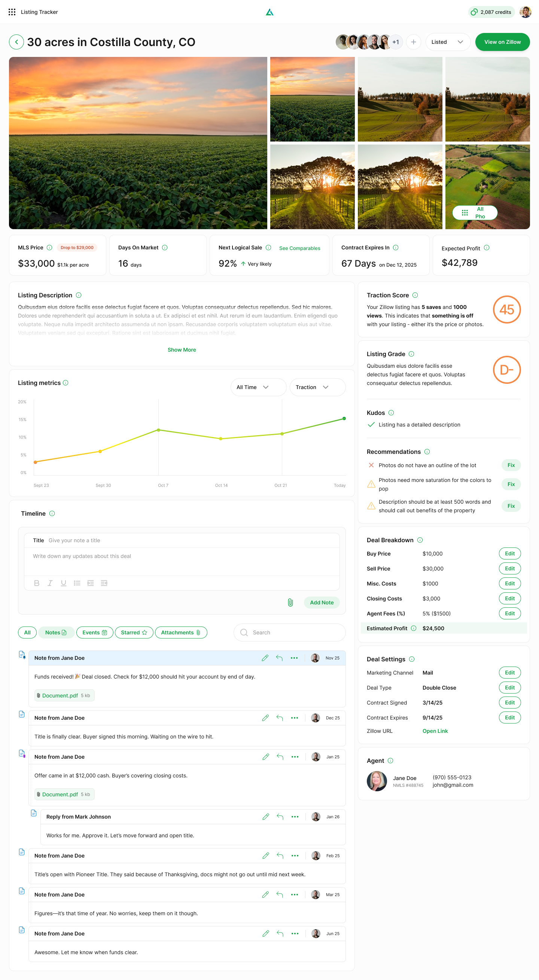Image resolution: width=539 pixels, height=980 pixels.
Task: Edit the Feb 25 note with pencil
Action: [266, 856]
